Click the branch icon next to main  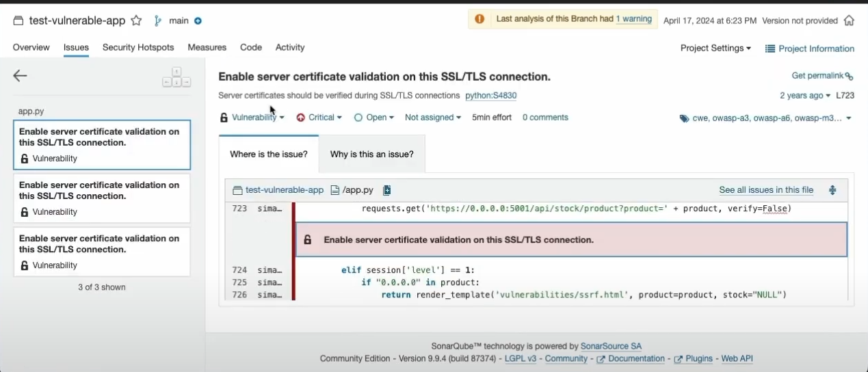point(158,21)
